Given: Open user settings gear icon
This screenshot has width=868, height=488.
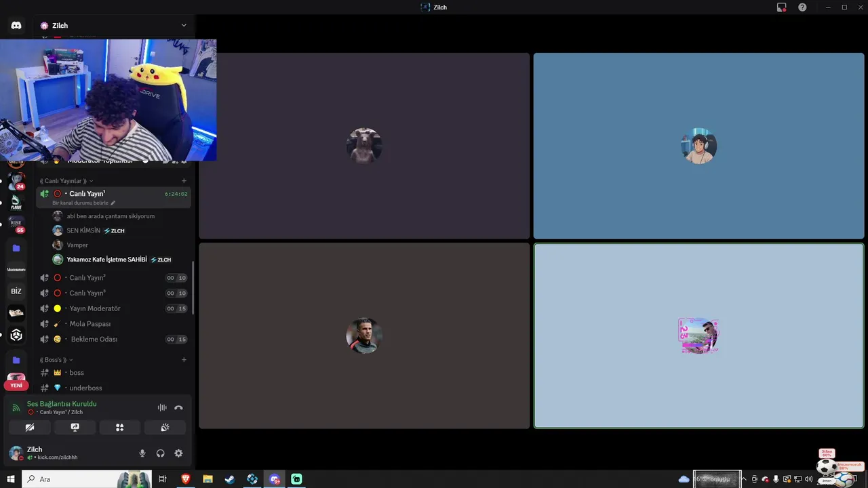Looking at the screenshot, I should [178, 453].
